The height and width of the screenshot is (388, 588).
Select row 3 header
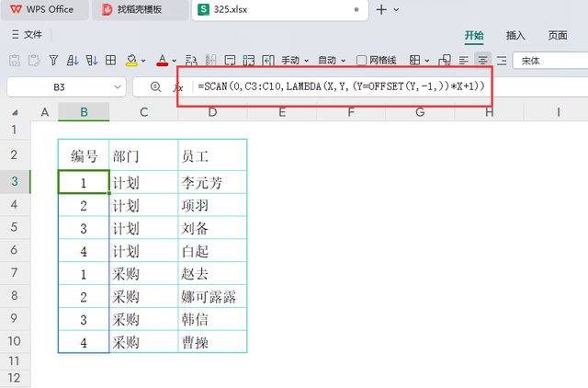[15, 182]
